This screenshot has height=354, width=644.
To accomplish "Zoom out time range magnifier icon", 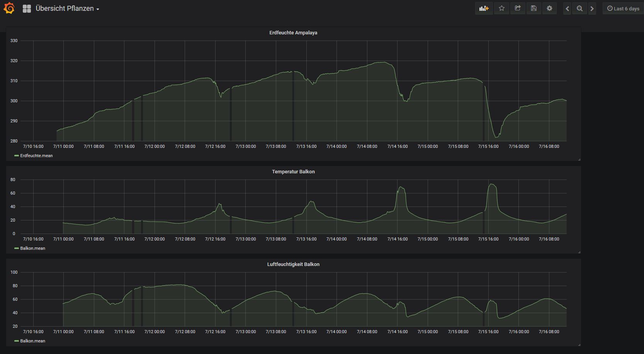I will 579,8.
